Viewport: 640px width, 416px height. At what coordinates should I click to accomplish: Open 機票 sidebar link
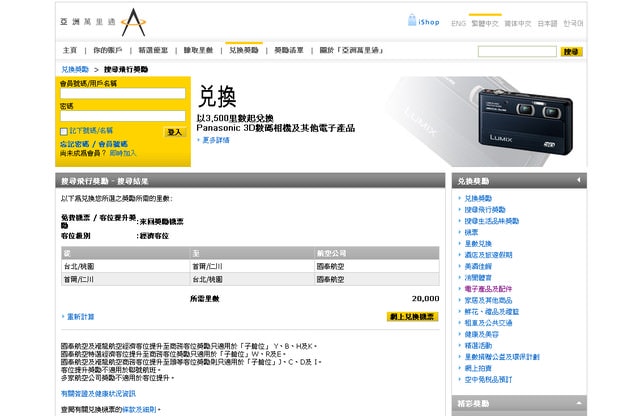point(471,232)
